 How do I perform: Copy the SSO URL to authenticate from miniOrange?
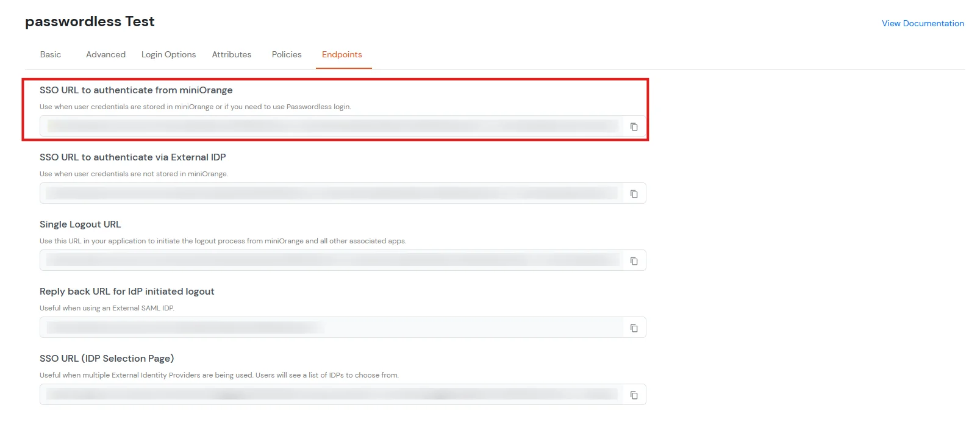click(634, 127)
